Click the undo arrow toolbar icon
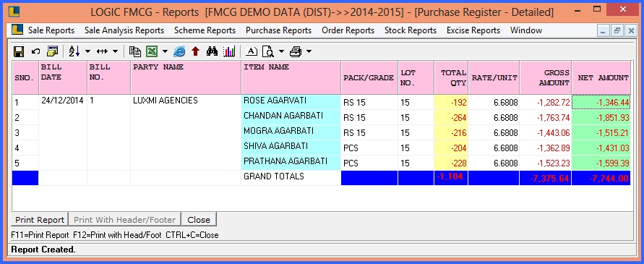Viewport: 644px width, 264px height. pyautogui.click(x=35, y=51)
